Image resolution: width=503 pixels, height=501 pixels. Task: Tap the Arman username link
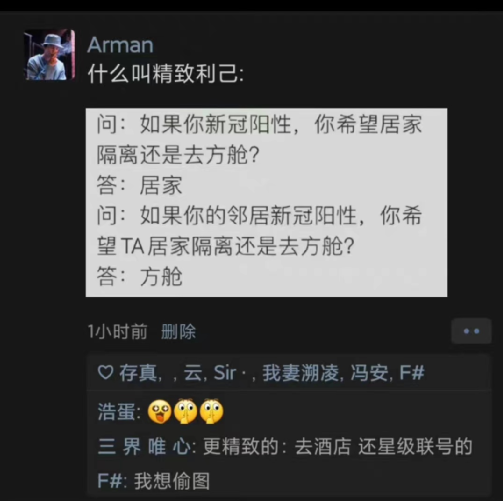(x=120, y=45)
